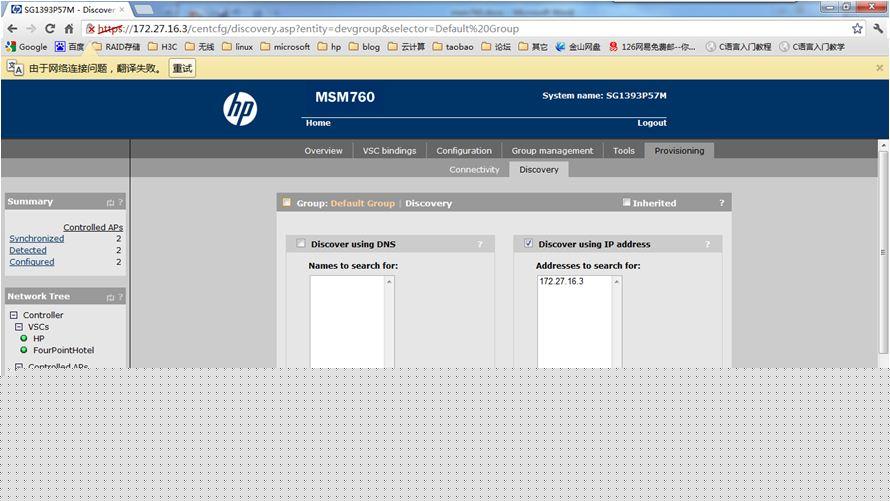This screenshot has width=890, height=501.
Task: Open browser wrench settings menu
Action: point(879,28)
